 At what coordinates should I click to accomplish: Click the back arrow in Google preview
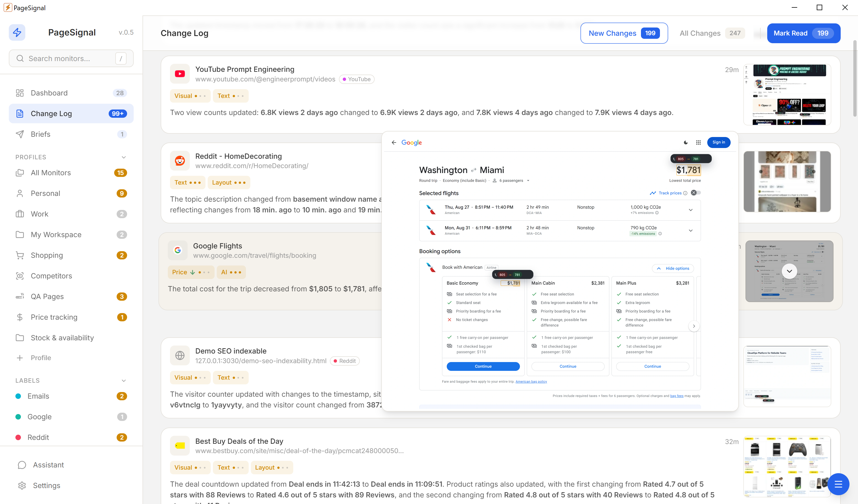click(x=394, y=142)
